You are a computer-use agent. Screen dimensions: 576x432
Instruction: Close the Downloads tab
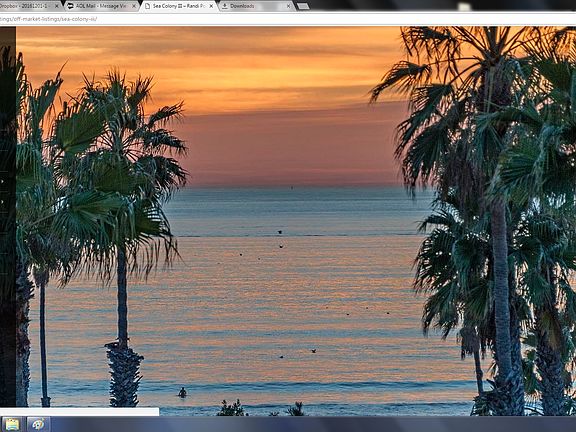[289, 6]
